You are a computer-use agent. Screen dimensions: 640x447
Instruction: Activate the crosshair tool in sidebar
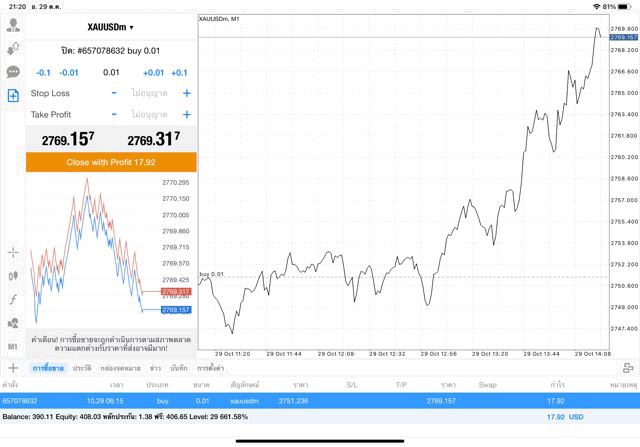click(13, 252)
